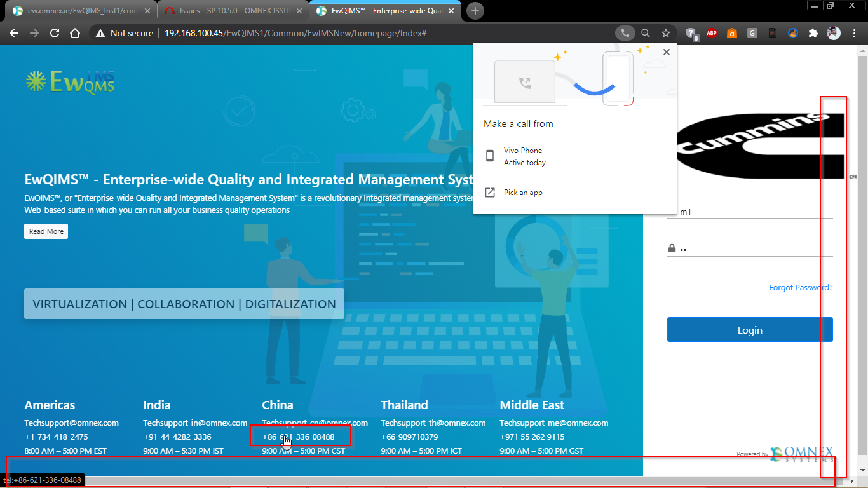The width and height of the screenshot is (868, 488).
Task: Click the address bar URL
Action: click(x=295, y=33)
